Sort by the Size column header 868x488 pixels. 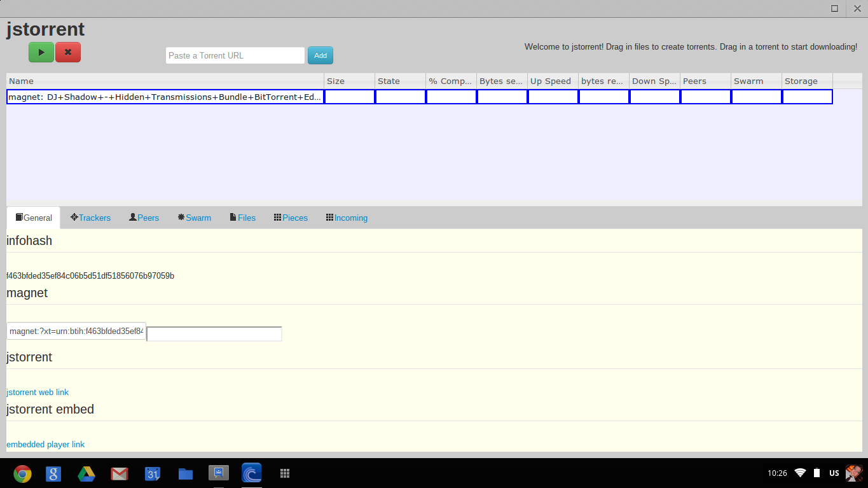(350, 81)
